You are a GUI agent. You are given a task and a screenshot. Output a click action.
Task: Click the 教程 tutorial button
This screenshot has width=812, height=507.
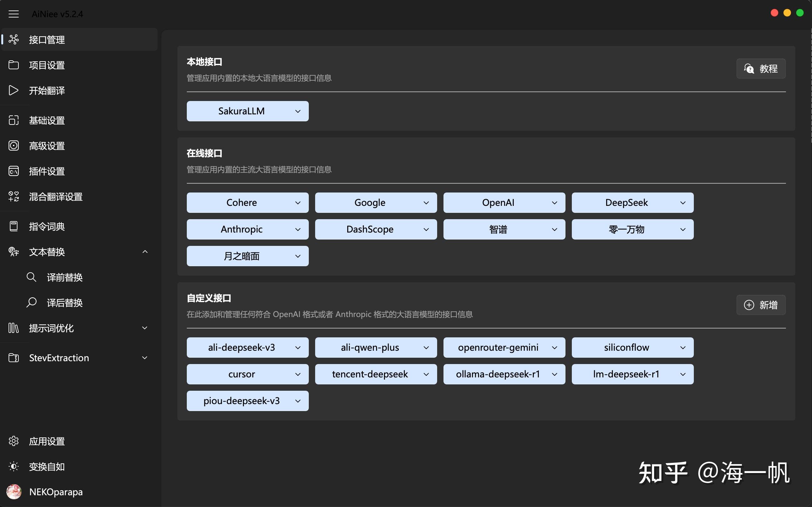pos(761,69)
